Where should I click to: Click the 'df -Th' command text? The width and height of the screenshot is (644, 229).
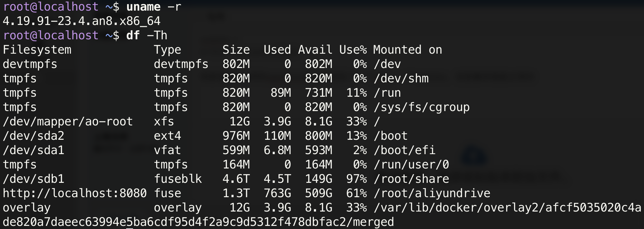point(146,35)
